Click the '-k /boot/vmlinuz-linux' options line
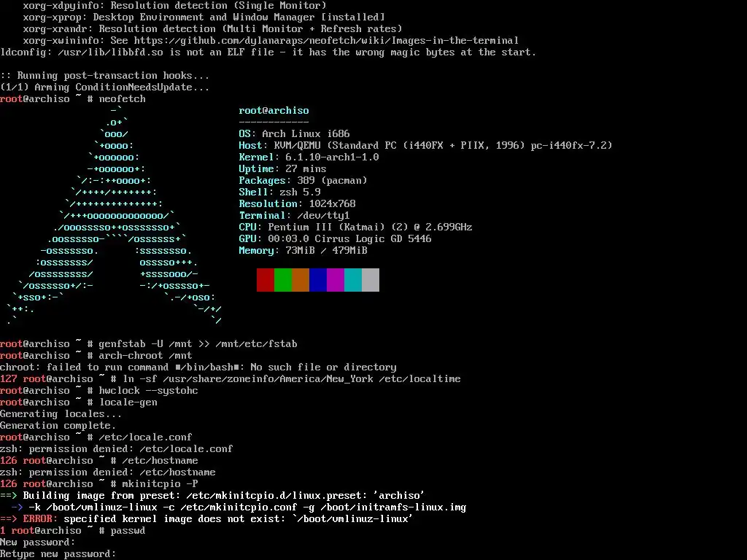The height and width of the screenshot is (560, 747). 239,507
